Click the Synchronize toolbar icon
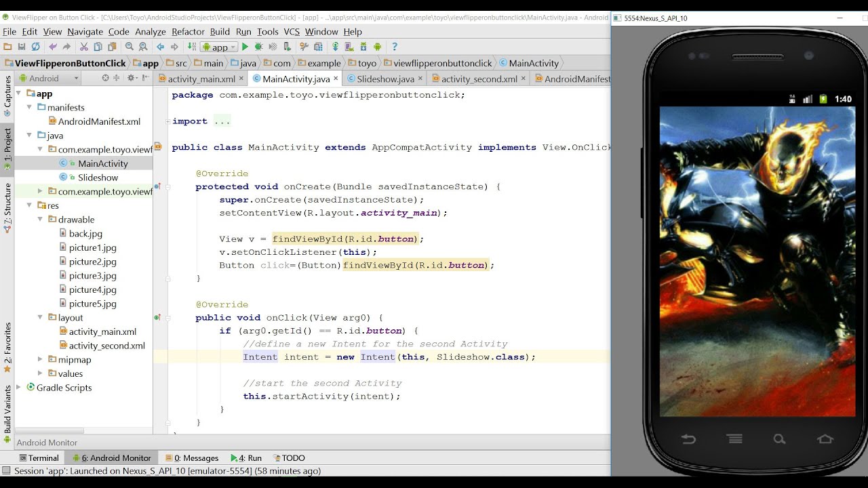The image size is (868, 488). (35, 47)
